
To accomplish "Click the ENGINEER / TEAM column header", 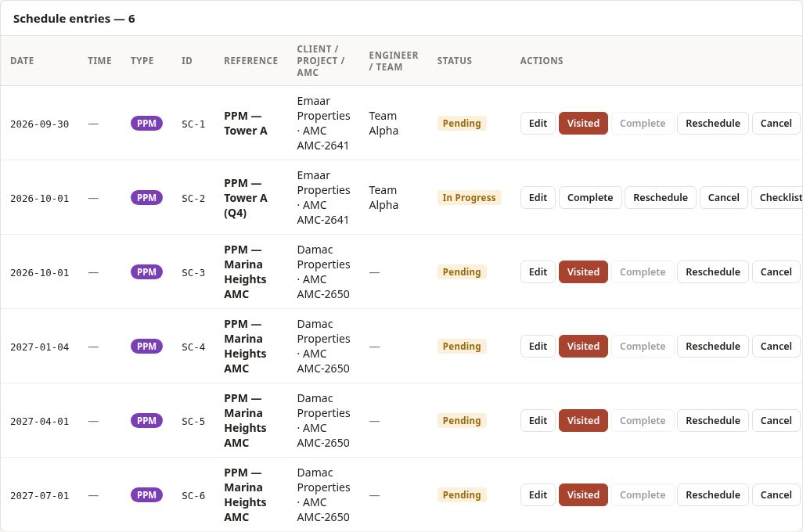I will pos(394,61).
